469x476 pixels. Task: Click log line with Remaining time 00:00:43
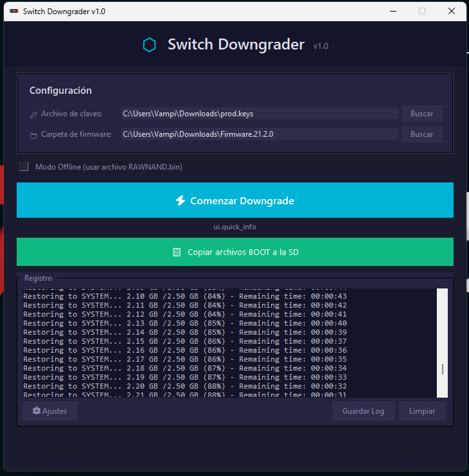tap(185, 296)
